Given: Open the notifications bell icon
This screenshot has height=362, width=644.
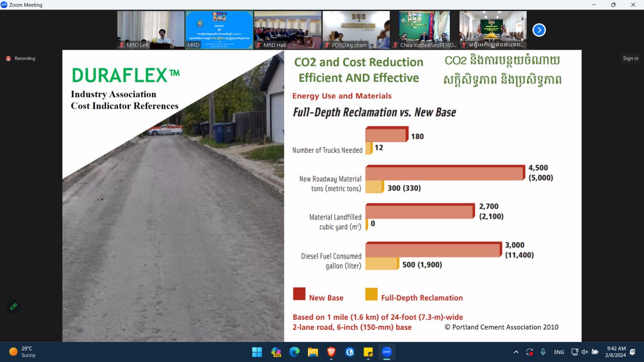Looking at the screenshot, I should pyautogui.click(x=632, y=352).
